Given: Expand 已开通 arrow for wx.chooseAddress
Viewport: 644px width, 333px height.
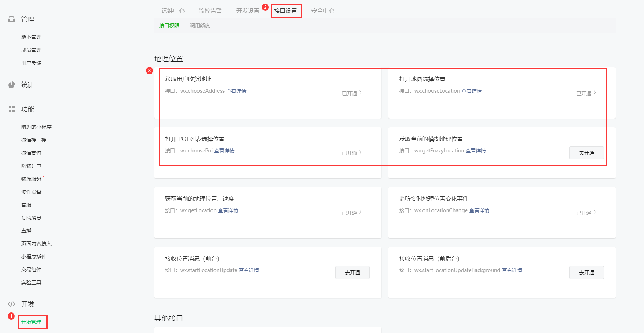Looking at the screenshot, I should [360, 93].
